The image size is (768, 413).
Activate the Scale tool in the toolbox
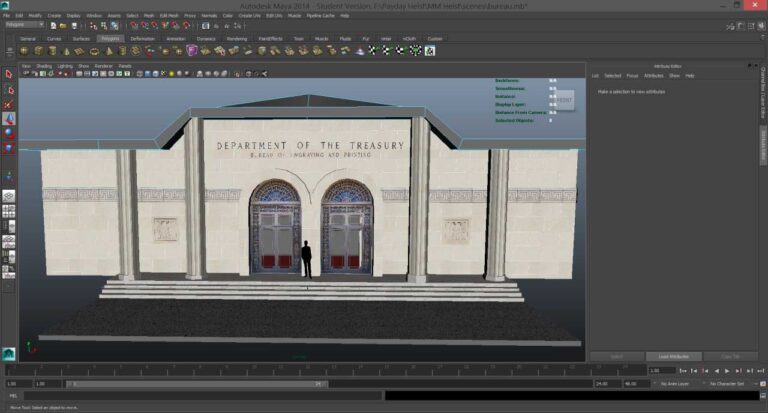8,147
